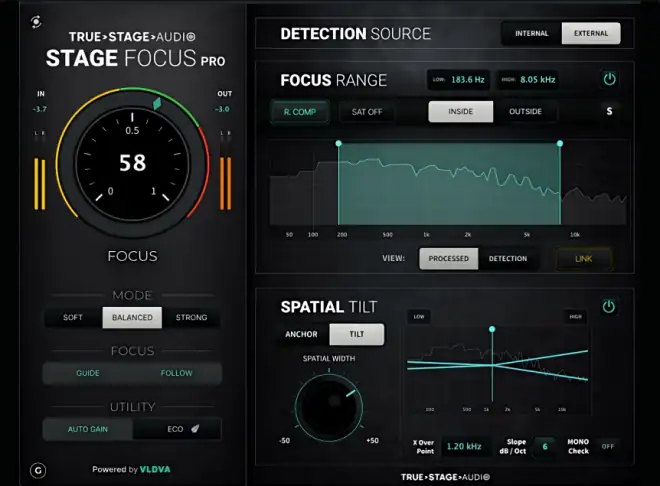Toggle R. COMP button
The image size is (660, 486).
pos(300,112)
